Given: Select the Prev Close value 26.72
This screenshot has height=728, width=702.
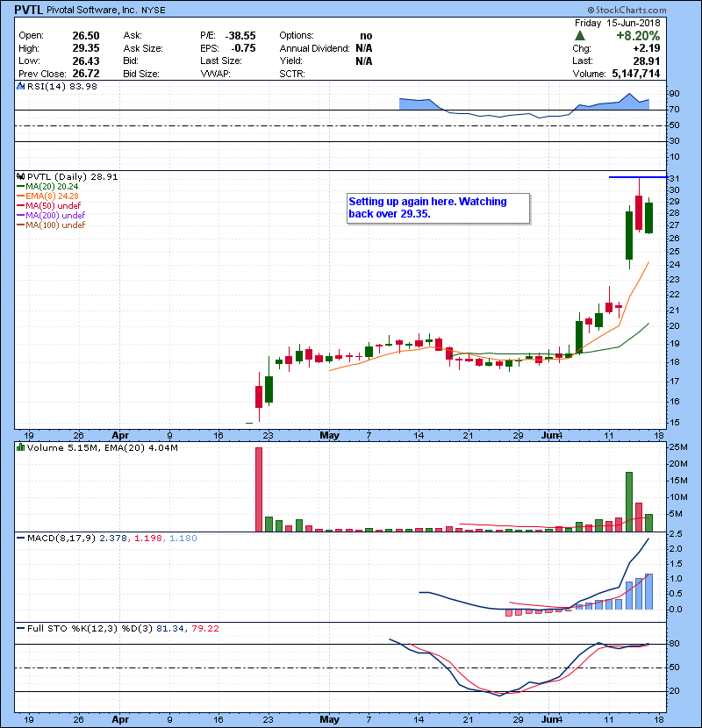Looking at the screenshot, I should [x=86, y=74].
